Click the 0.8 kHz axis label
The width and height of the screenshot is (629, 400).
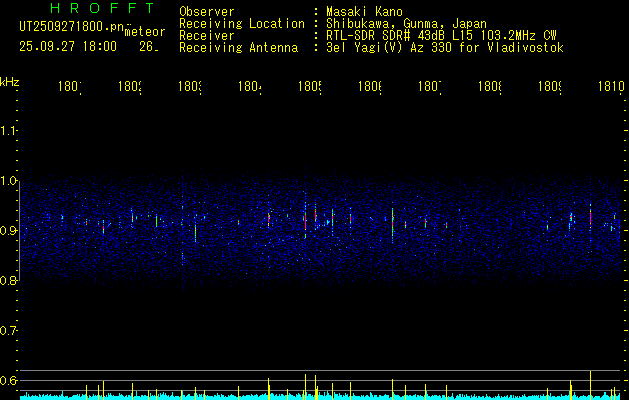9,280
